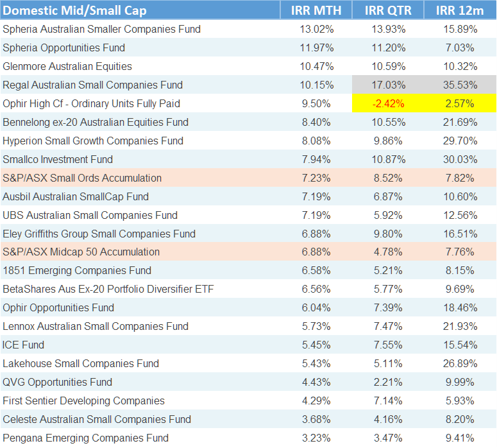Image resolution: width=497 pixels, height=448 pixels.
Task: Select Ausbil Australian SmallCap Fund name
Action: pos(76,196)
